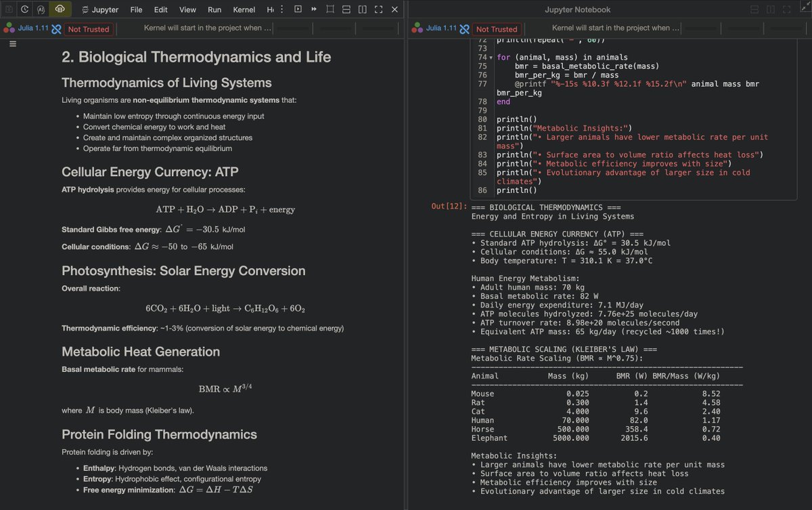Open the Edit menu
Screen dimensions: 812x510
click(160, 9)
